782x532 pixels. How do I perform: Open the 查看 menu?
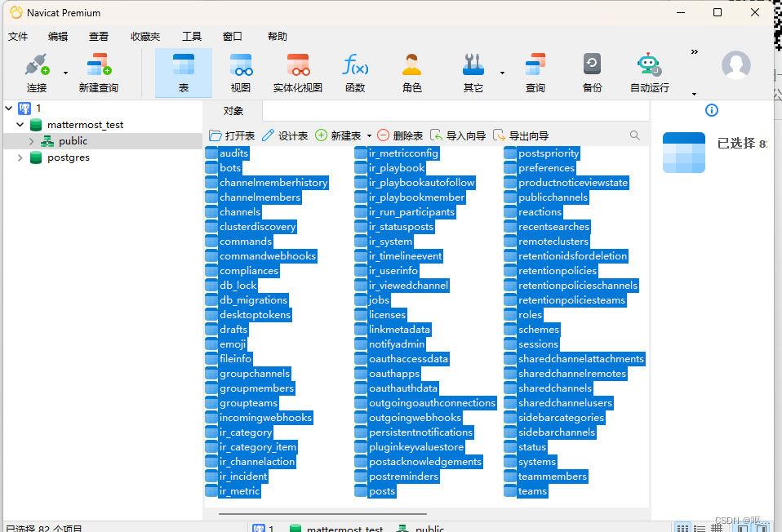coord(98,37)
